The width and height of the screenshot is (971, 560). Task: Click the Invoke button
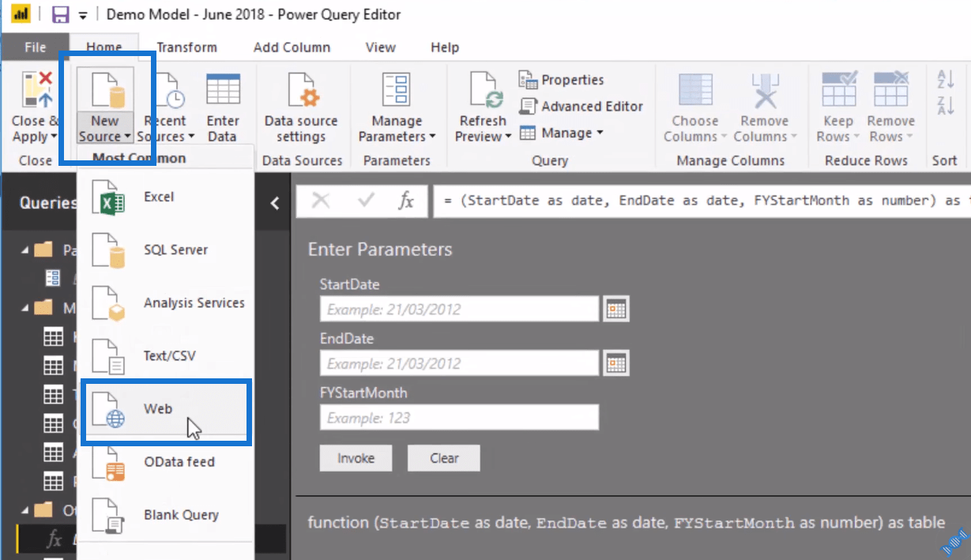tap(356, 458)
